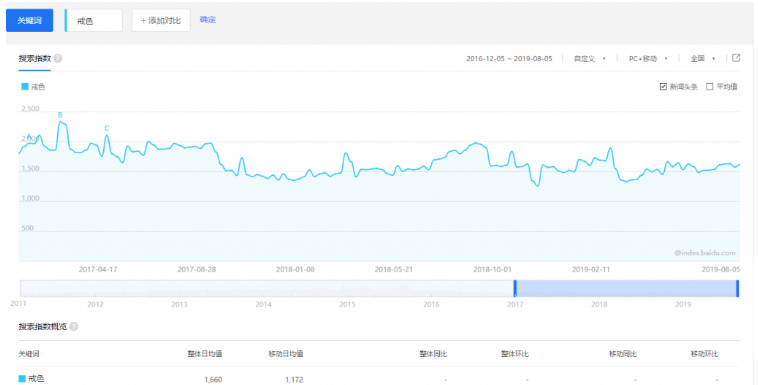Click the 添加对比 button
The height and width of the screenshot is (385, 758).
click(160, 21)
